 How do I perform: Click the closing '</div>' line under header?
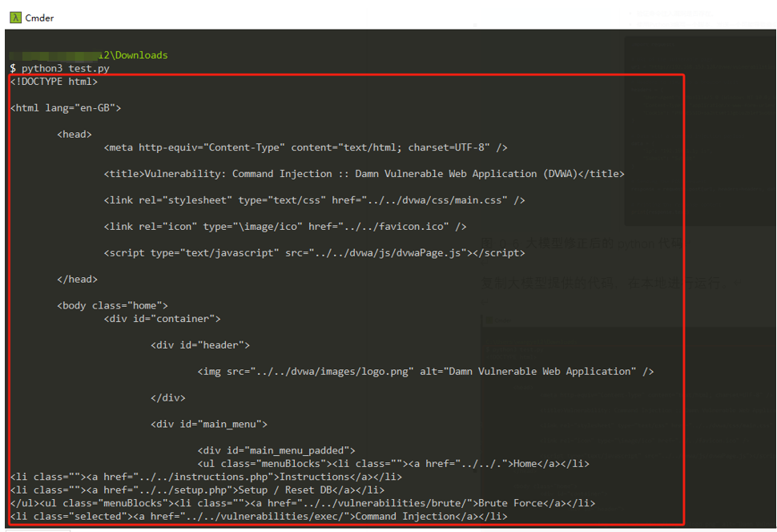(x=168, y=397)
